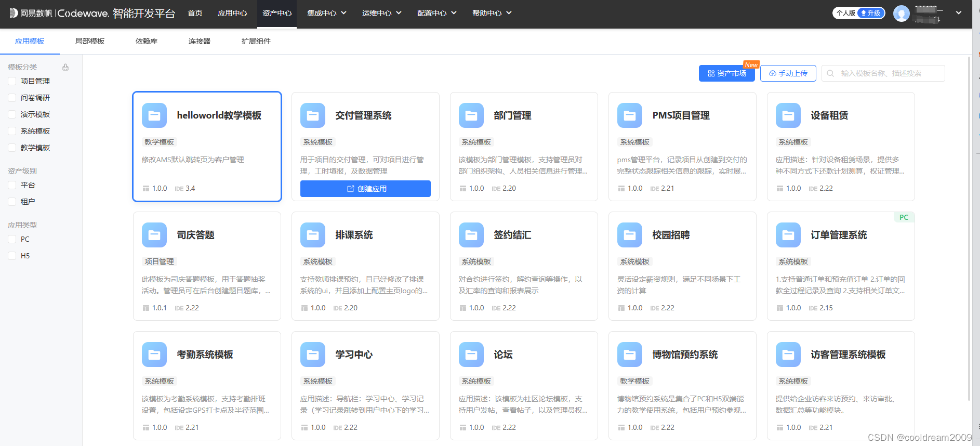Click the 交付管理系统 folder icon
The width and height of the screenshot is (980, 446).
click(313, 115)
